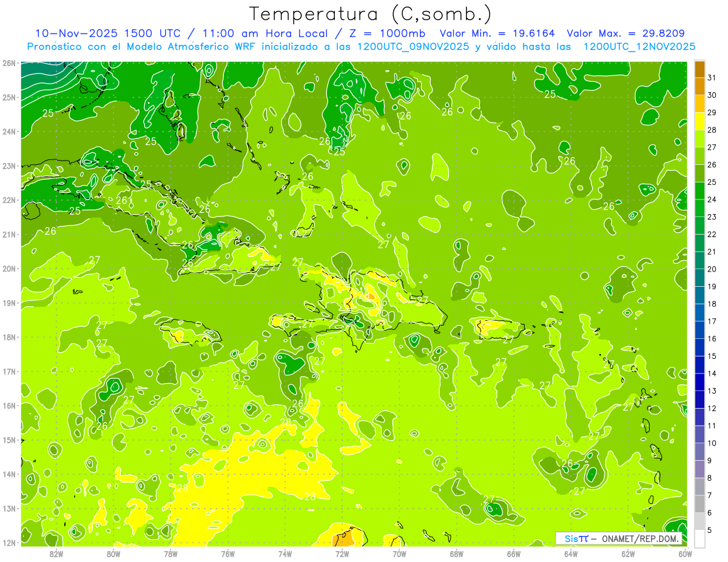This screenshot has width=728, height=562.
Task: Click the white color bar segment below 5
Action: coord(699,539)
